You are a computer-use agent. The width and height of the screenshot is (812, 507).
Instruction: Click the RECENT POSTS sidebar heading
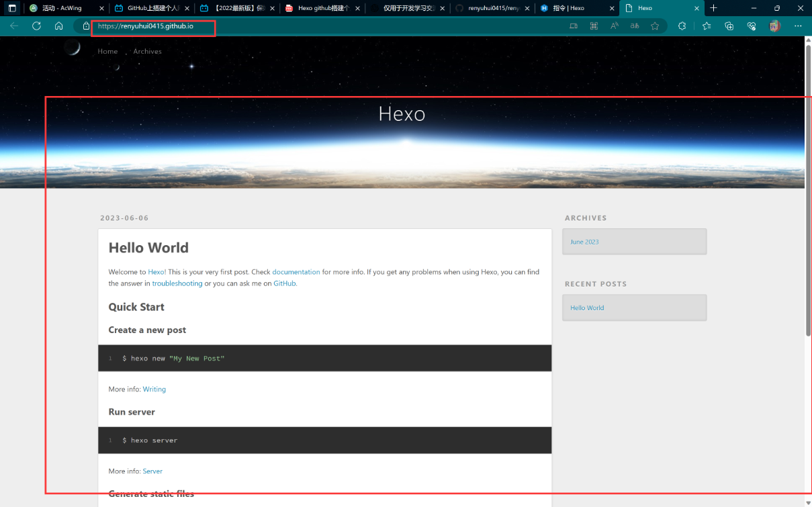point(596,284)
